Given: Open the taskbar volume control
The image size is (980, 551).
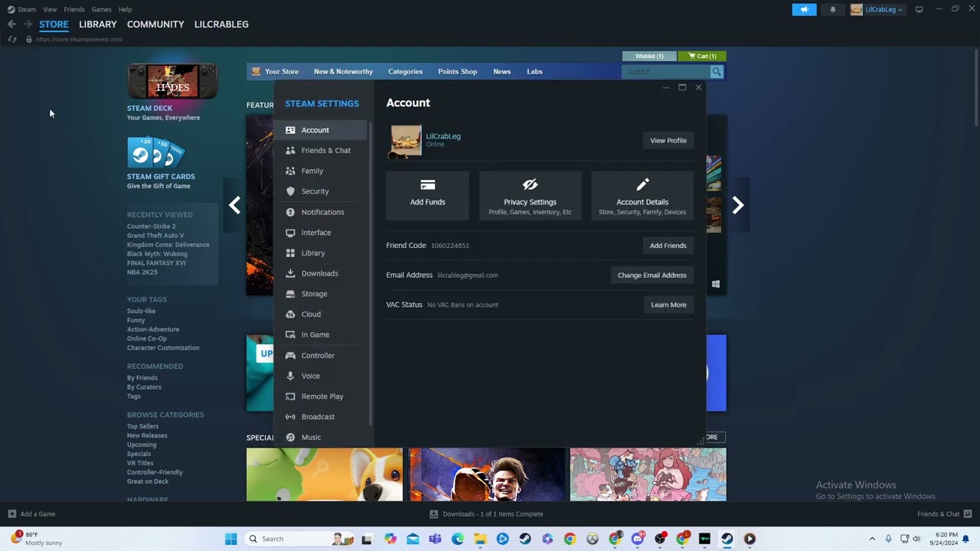Looking at the screenshot, I should click(916, 539).
